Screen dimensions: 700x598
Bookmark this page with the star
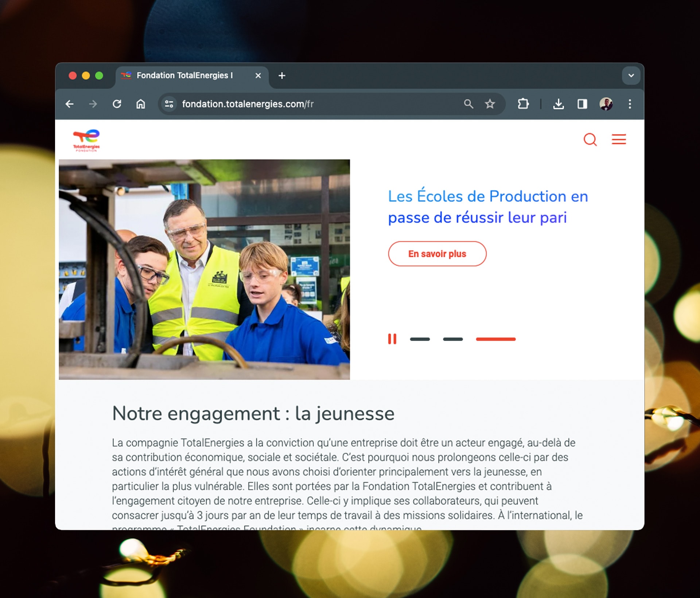pos(490,104)
